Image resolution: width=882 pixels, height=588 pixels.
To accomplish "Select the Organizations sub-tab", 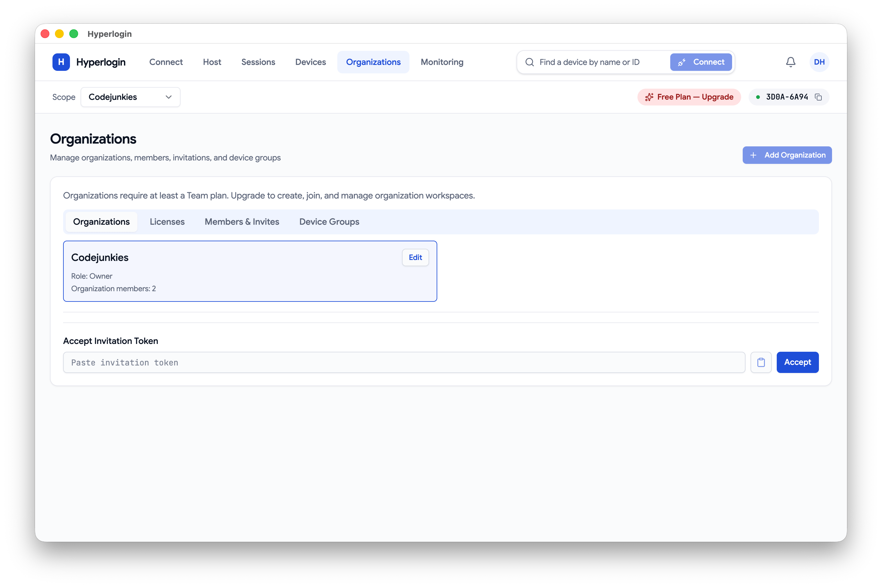I will point(101,222).
